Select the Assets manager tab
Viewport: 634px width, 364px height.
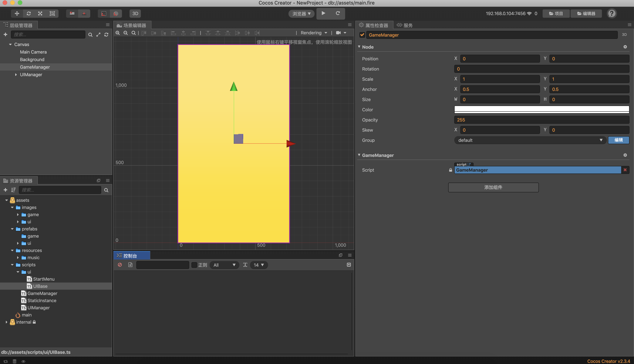[x=19, y=181]
